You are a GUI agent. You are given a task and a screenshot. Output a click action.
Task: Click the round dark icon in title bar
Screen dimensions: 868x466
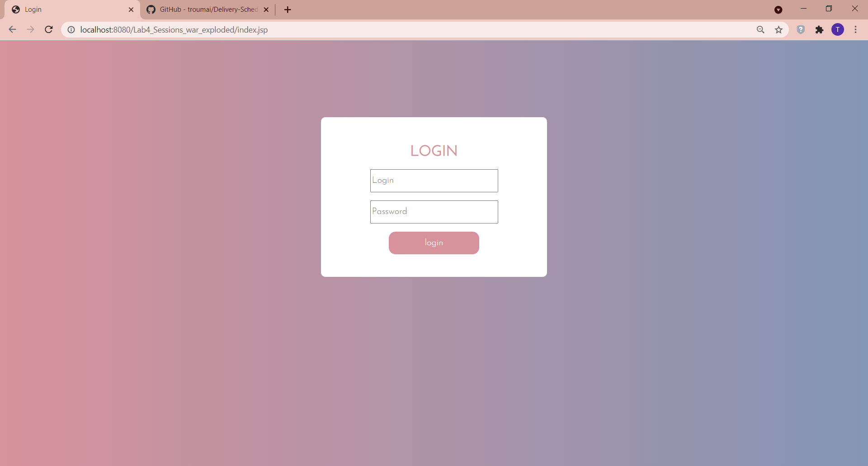pos(778,10)
